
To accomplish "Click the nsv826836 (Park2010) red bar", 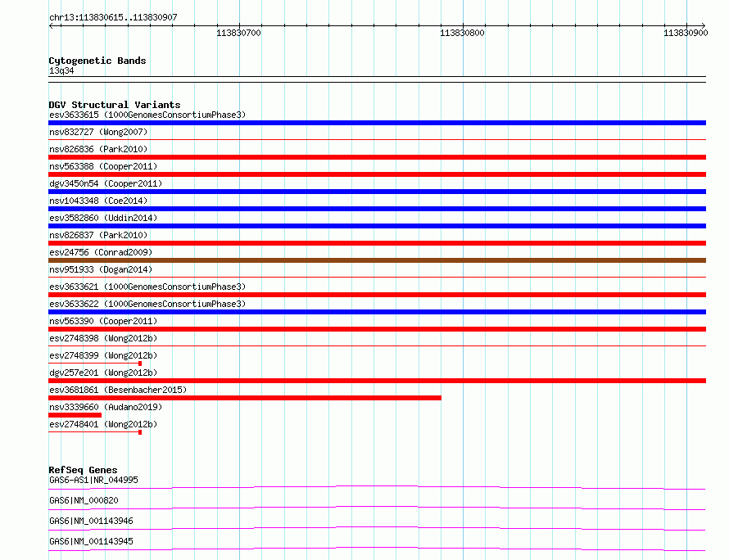I will [x=377, y=157].
